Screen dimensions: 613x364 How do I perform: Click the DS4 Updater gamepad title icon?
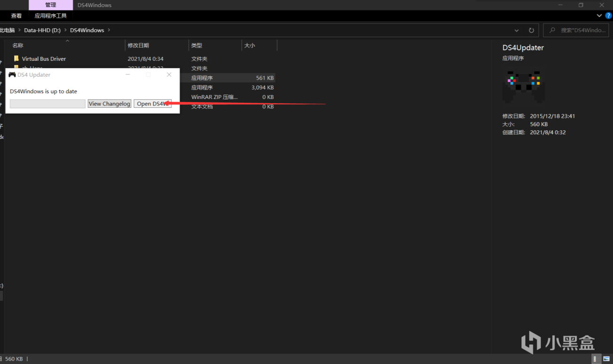(12, 75)
